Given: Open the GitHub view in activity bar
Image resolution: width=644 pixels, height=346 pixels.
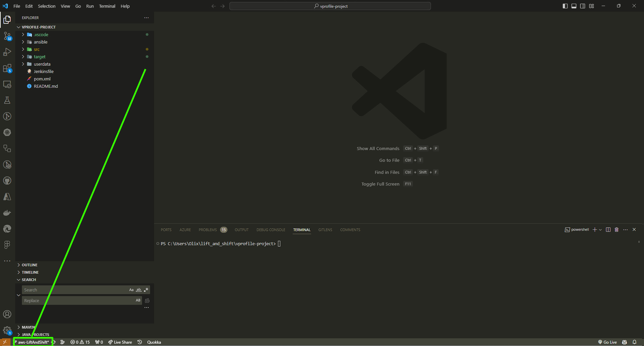Looking at the screenshot, I should click(7, 181).
